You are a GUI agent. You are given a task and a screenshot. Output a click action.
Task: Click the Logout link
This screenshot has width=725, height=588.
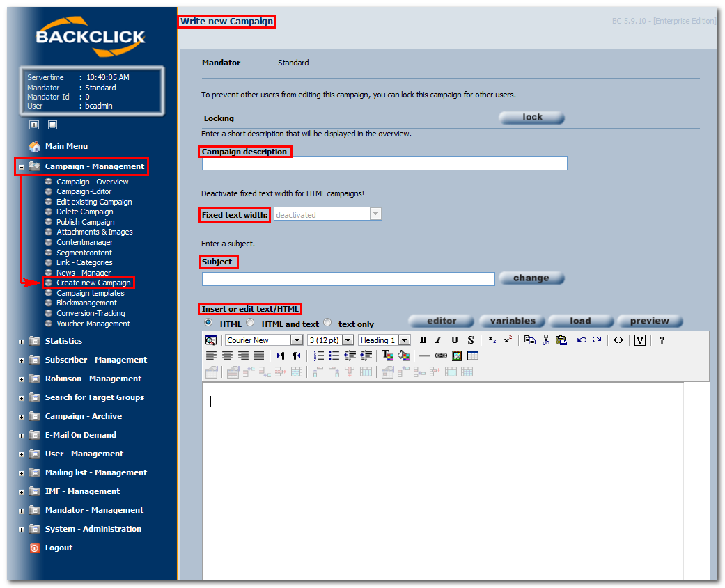click(59, 548)
